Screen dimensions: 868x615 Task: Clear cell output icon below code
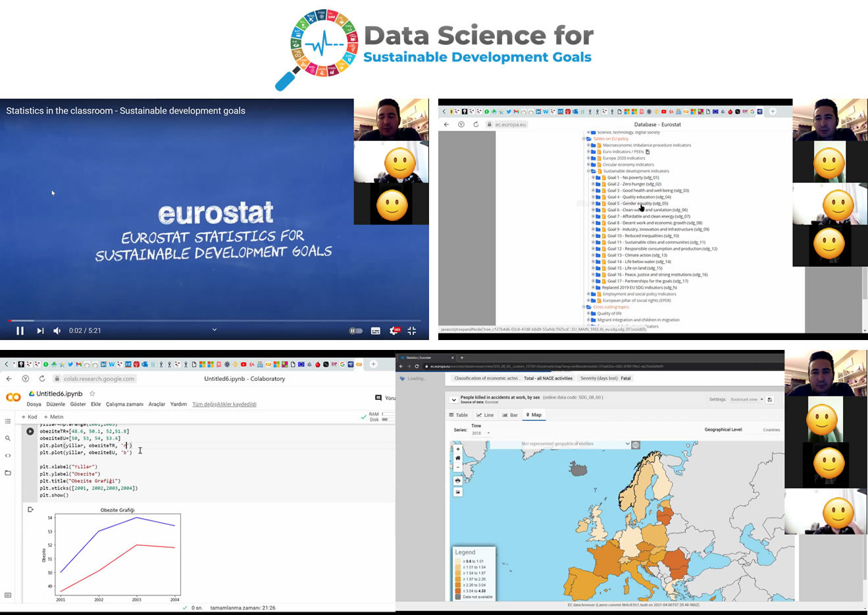point(30,509)
